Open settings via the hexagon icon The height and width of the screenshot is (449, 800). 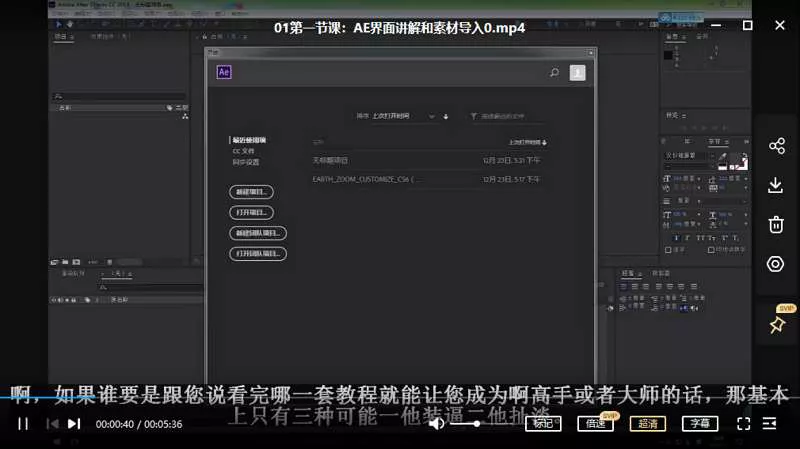776,264
